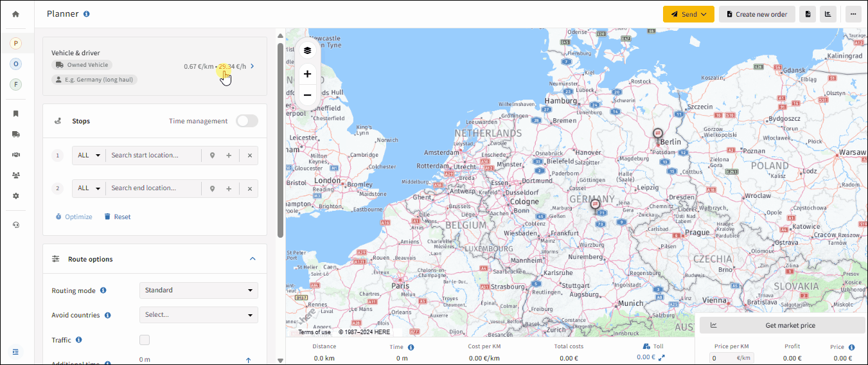Screen dimensions: 868x365
Task: Open settings gear in sidebar
Action: pos(16,196)
